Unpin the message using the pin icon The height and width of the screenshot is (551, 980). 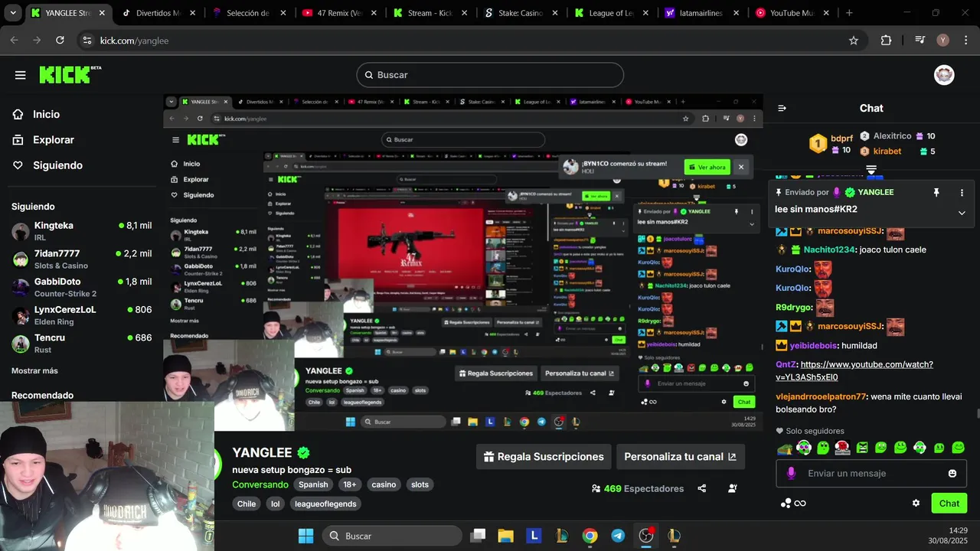coord(936,193)
